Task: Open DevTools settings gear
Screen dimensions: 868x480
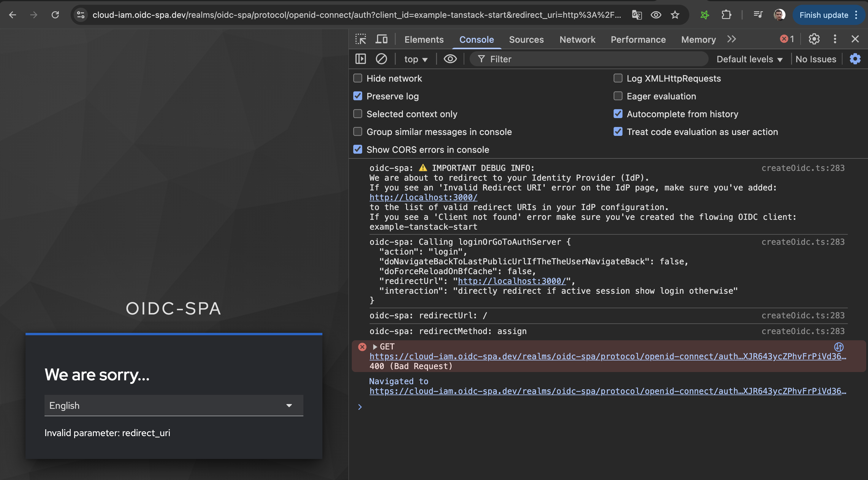Action: coord(814,39)
